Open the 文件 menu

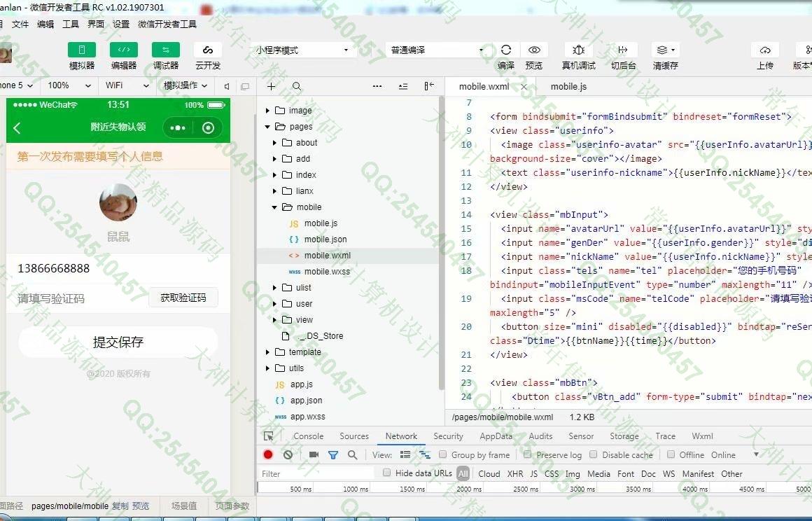pyautogui.click(x=20, y=24)
